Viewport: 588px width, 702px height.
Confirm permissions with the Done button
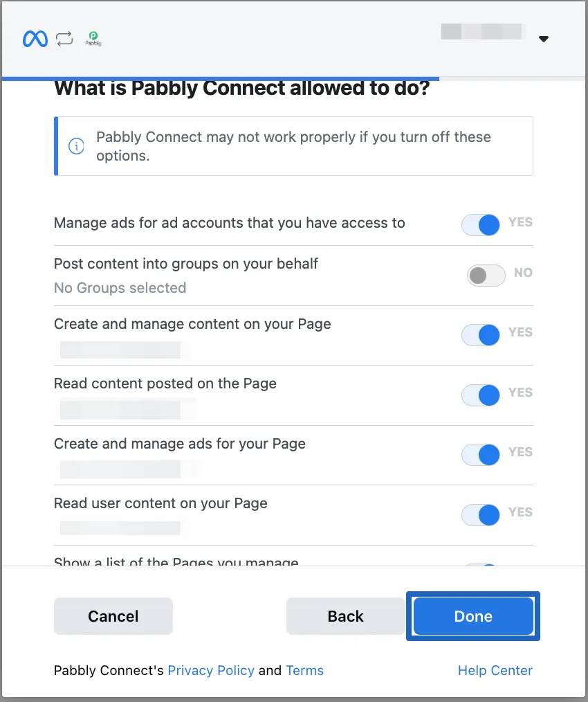point(473,616)
